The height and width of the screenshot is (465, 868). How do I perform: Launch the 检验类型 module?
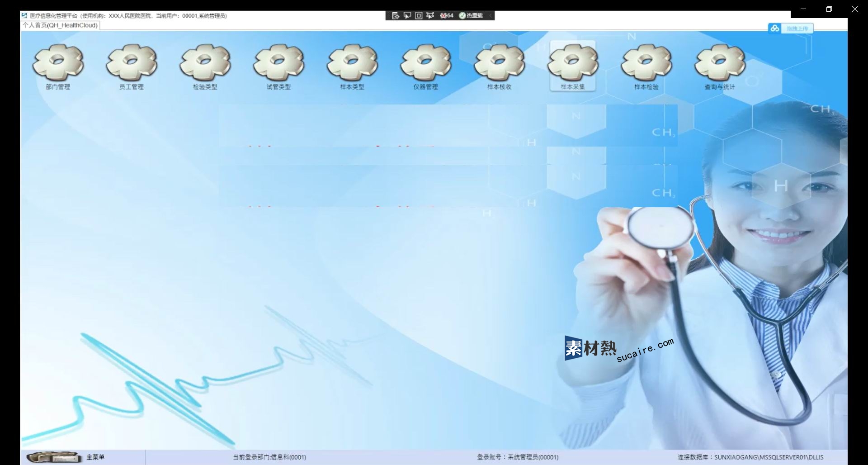(205, 66)
